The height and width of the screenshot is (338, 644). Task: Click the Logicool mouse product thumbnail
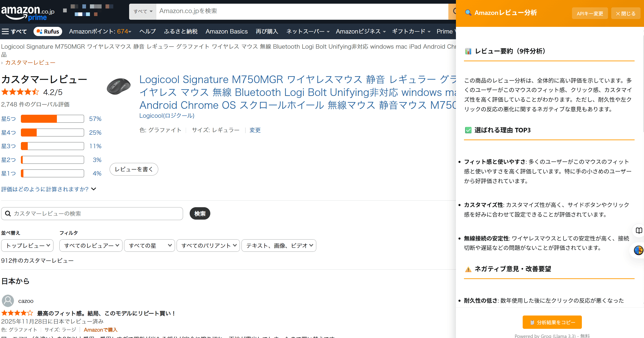click(x=119, y=87)
